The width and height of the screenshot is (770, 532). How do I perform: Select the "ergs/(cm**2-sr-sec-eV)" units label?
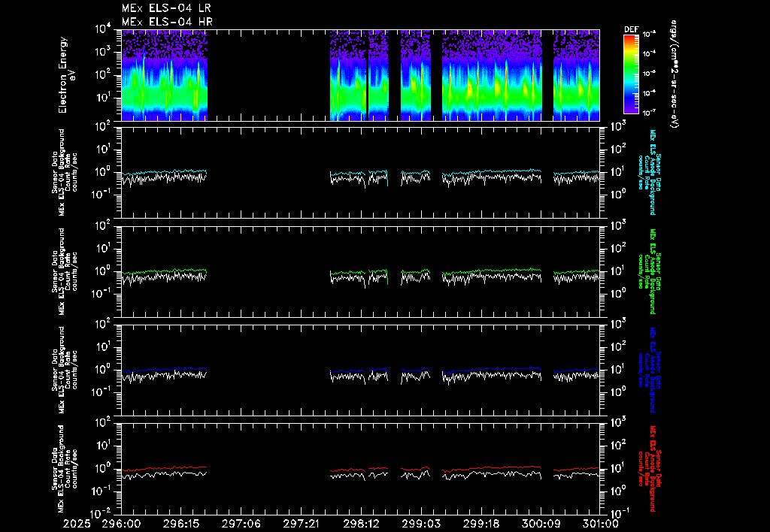675,74
